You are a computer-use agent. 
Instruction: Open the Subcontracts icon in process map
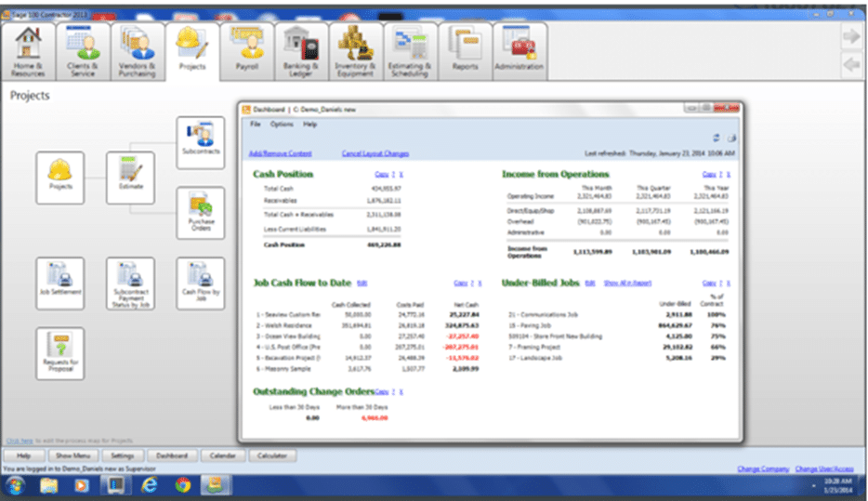coord(200,142)
